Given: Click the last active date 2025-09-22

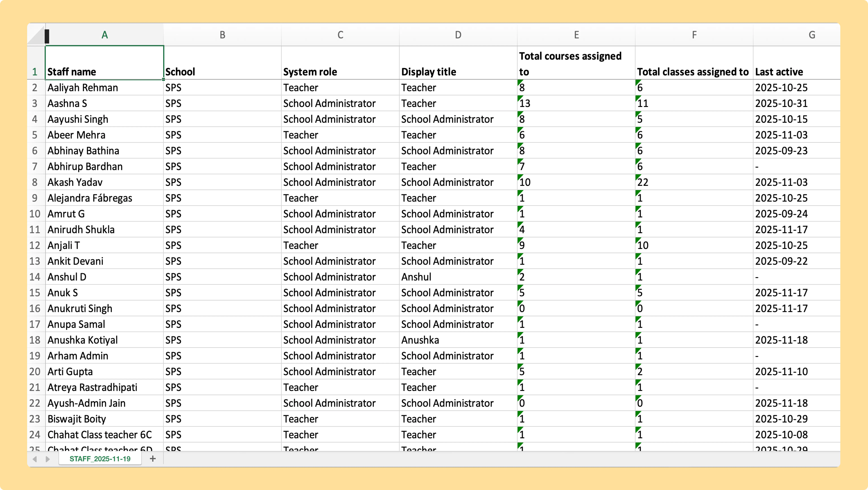Looking at the screenshot, I should (797, 261).
